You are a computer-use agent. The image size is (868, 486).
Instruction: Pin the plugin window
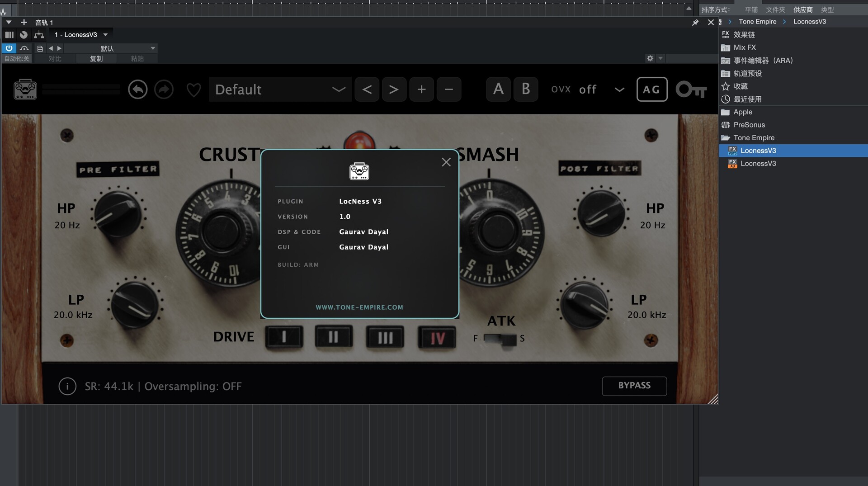coord(695,22)
